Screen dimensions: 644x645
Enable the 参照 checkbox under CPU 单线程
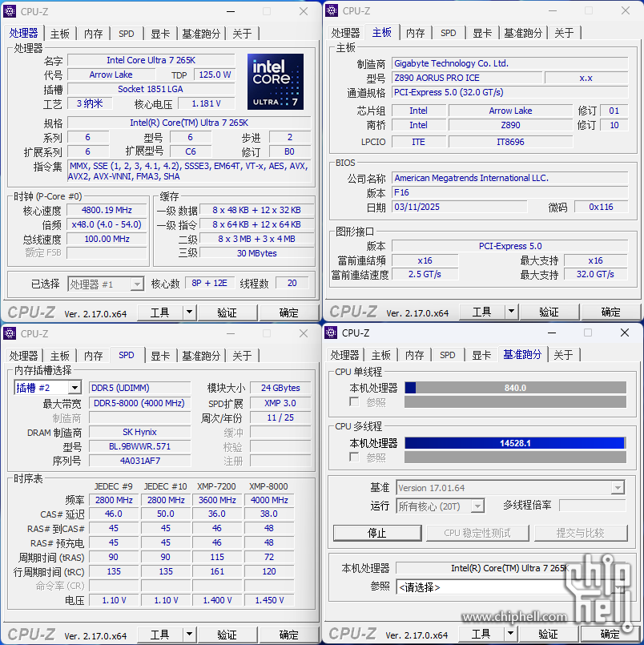[355, 402]
